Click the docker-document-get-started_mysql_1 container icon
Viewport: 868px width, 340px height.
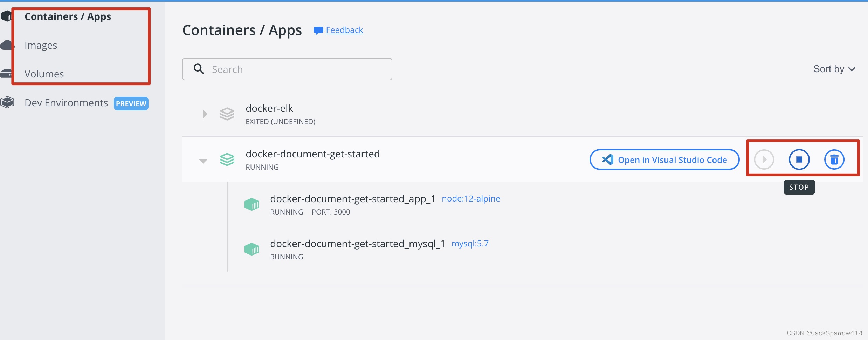pyautogui.click(x=252, y=249)
